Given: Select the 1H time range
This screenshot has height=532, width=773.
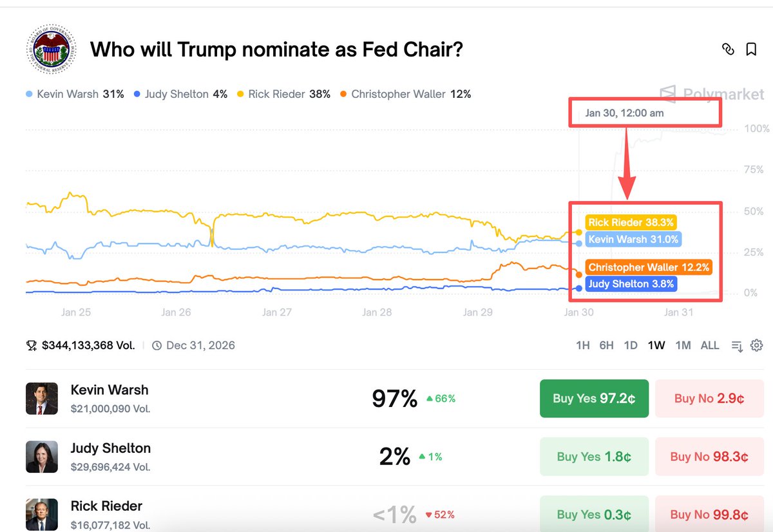Looking at the screenshot, I should [x=582, y=345].
